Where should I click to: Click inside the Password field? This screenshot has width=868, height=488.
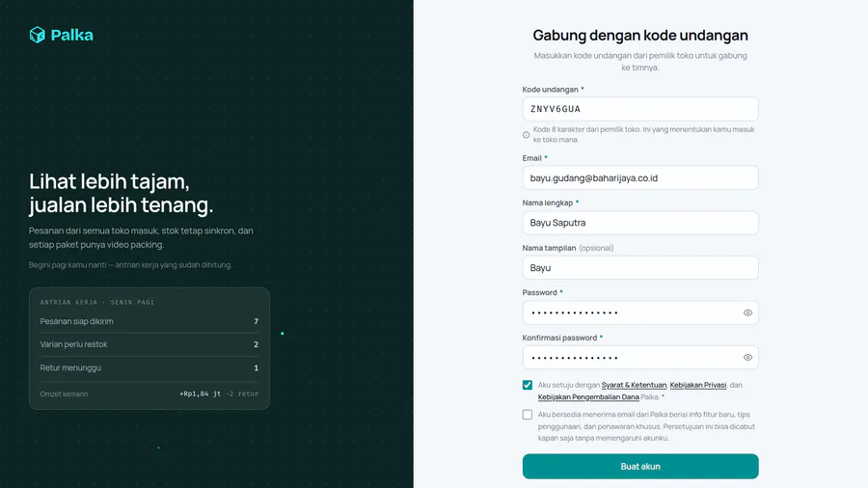(640, 312)
